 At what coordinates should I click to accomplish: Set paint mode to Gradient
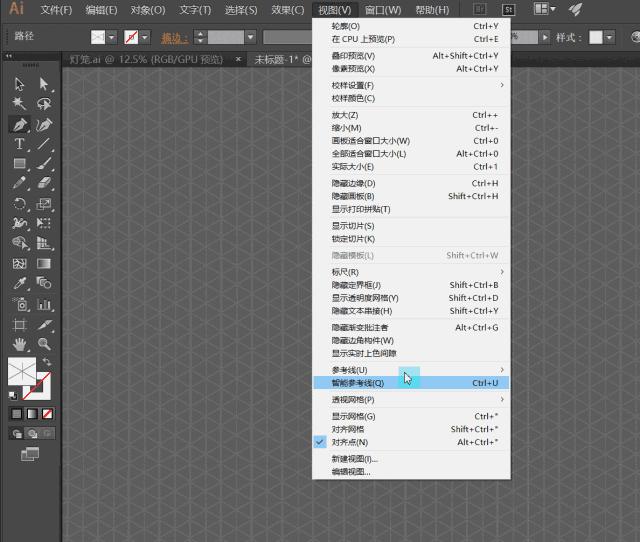point(32,414)
